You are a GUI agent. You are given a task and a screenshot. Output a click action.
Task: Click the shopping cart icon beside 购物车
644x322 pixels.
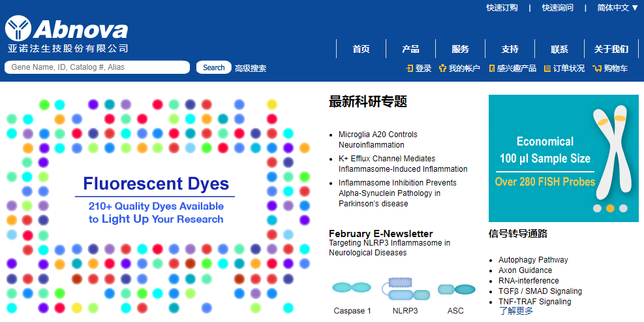coord(596,68)
